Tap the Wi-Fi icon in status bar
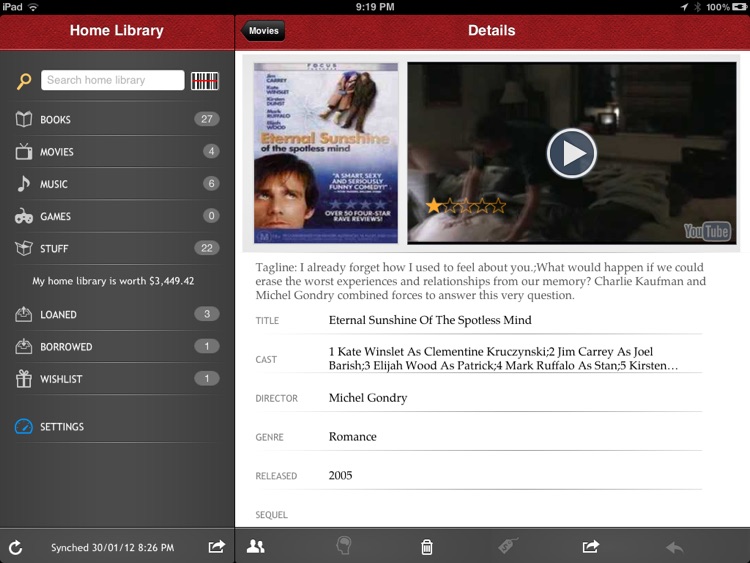This screenshot has width=750, height=563. coord(33,7)
